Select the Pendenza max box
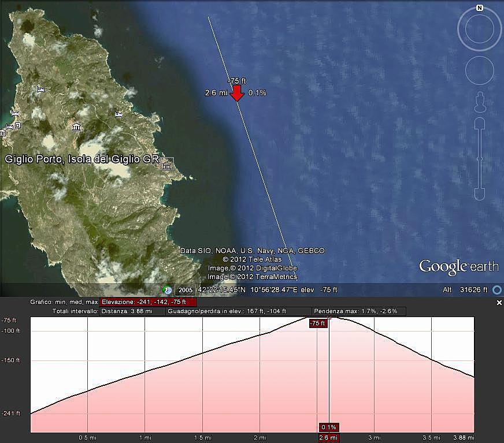This screenshot has height=443, width=504. (x=359, y=311)
